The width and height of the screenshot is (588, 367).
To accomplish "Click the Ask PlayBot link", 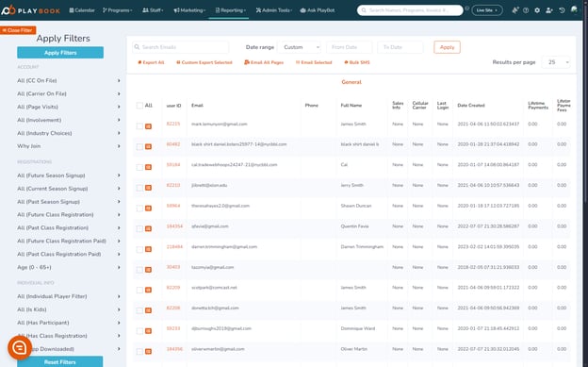I will (318, 10).
